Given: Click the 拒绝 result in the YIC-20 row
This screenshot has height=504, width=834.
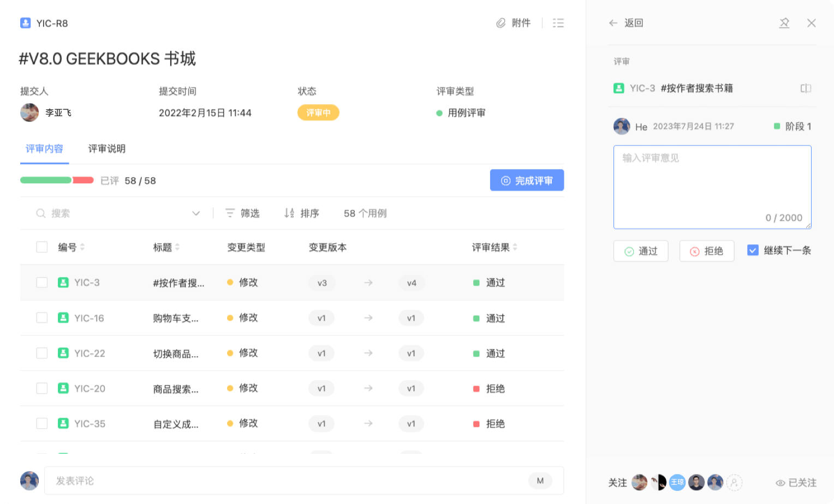Looking at the screenshot, I should [x=489, y=388].
